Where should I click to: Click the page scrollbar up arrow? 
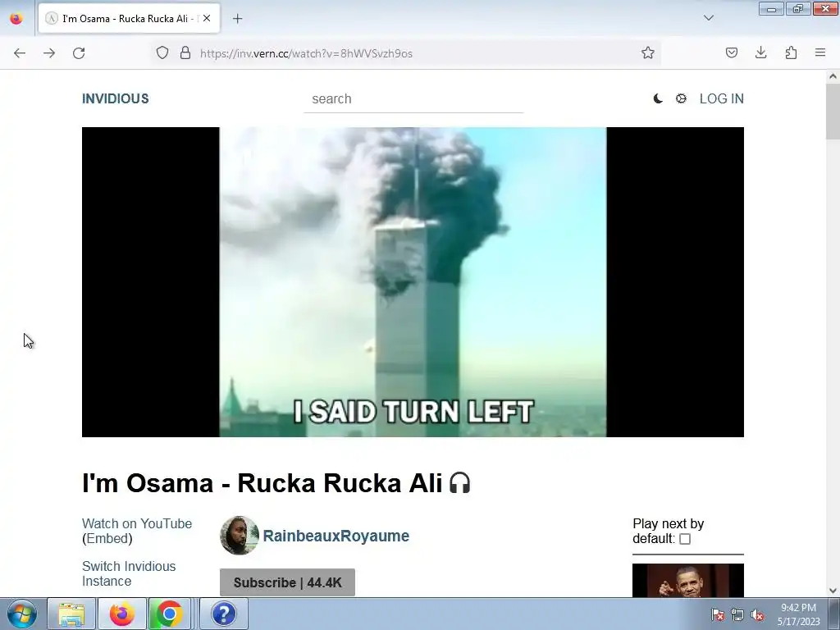point(833,76)
